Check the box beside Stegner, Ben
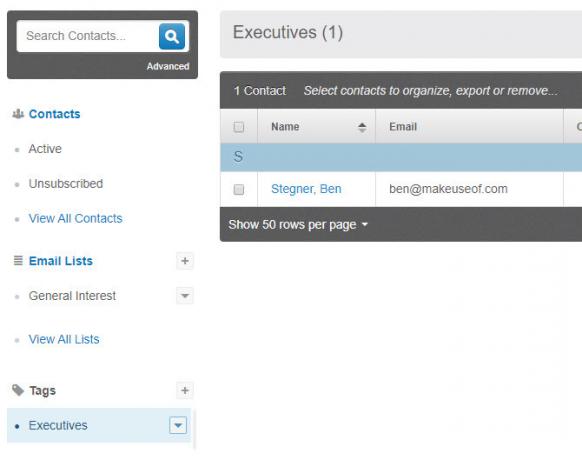The width and height of the screenshot is (582, 460). pyautogui.click(x=239, y=189)
